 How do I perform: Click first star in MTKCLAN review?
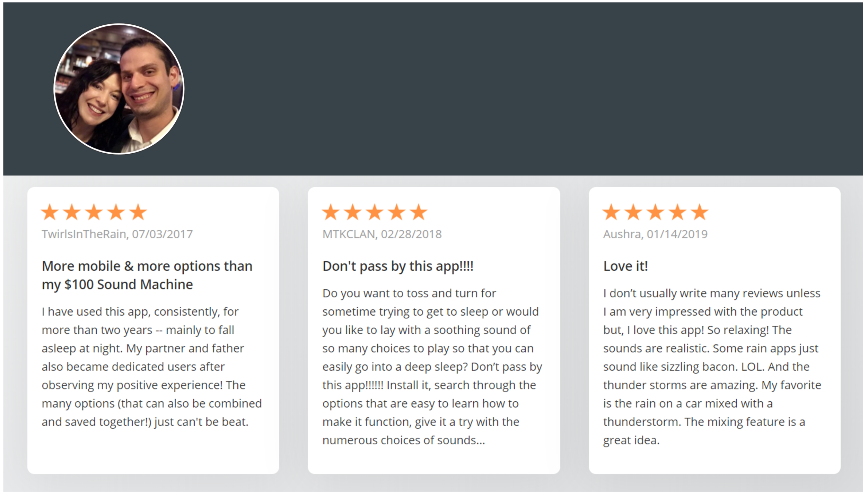(331, 212)
